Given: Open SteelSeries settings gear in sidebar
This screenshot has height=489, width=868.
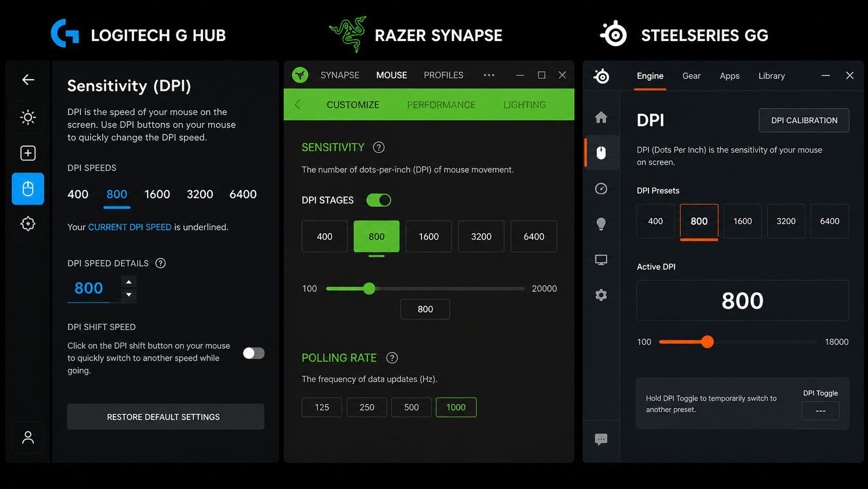Looking at the screenshot, I should coord(601,295).
